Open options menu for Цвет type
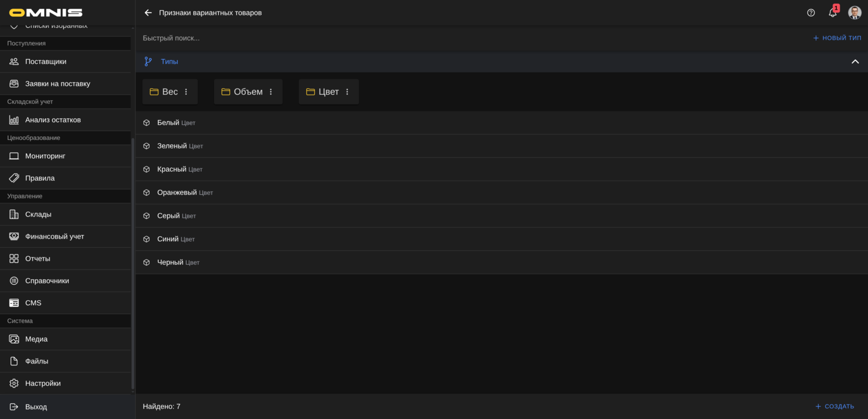This screenshot has height=419, width=868. [347, 92]
